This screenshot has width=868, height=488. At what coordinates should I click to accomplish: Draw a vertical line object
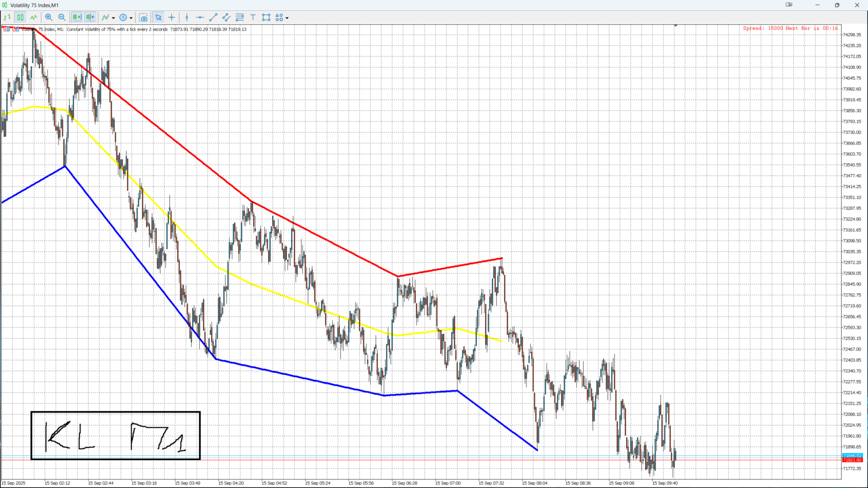187,18
